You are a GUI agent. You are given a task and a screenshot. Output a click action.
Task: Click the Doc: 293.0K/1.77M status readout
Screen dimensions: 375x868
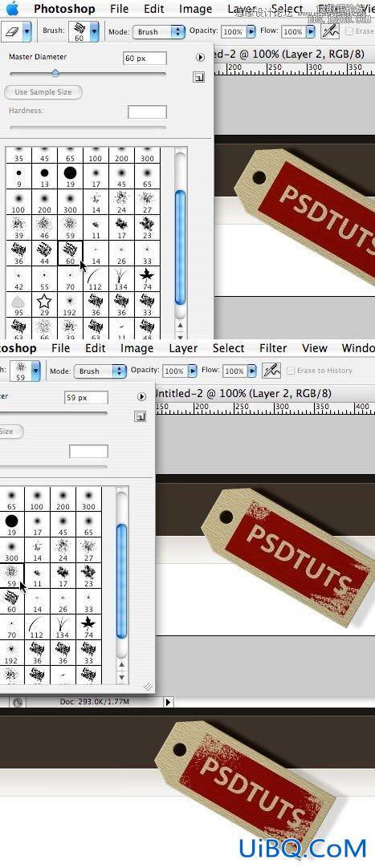pyautogui.click(x=95, y=702)
